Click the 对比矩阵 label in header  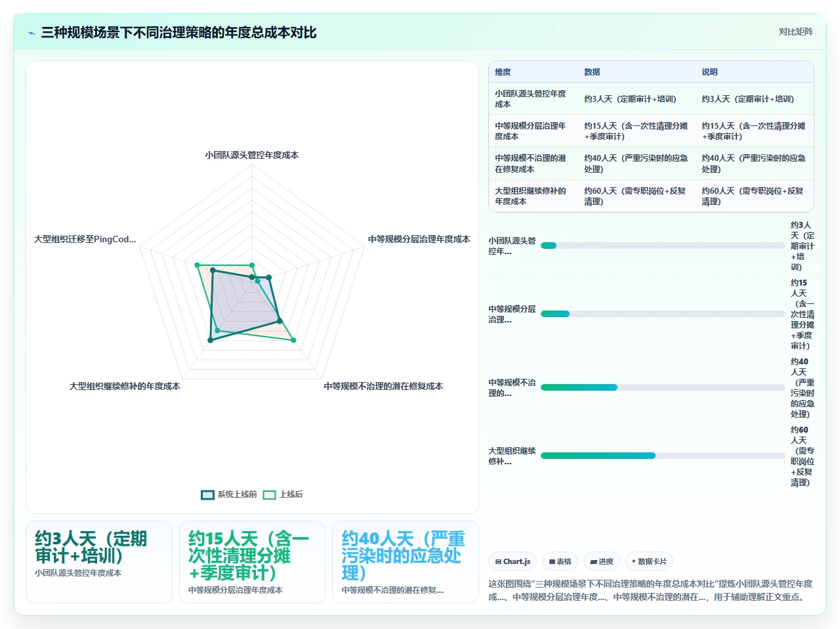[795, 32]
